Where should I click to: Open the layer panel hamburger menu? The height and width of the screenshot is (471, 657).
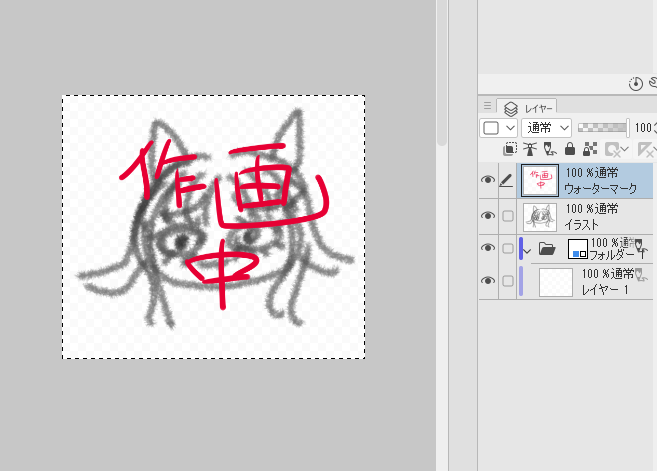click(x=487, y=106)
